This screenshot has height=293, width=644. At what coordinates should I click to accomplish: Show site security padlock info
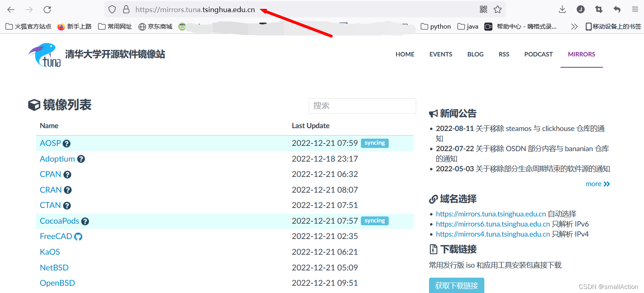[126, 9]
